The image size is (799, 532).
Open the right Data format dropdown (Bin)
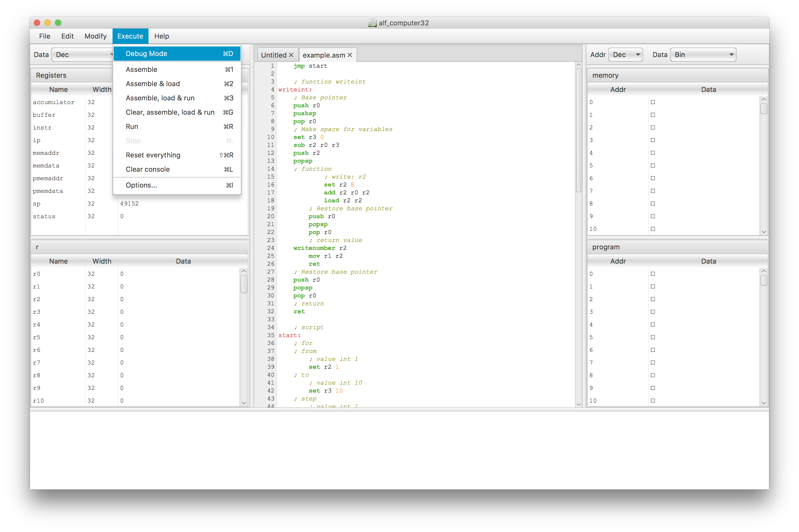(x=703, y=55)
